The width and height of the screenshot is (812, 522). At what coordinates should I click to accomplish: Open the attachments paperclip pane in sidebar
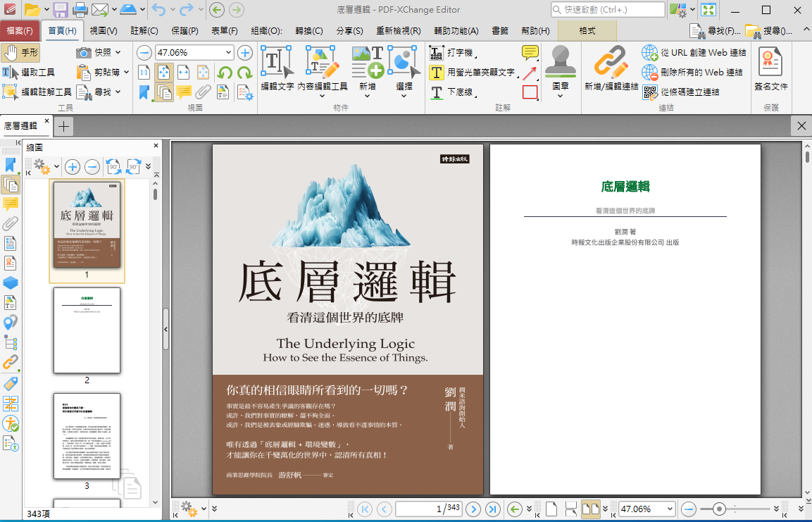[11, 224]
